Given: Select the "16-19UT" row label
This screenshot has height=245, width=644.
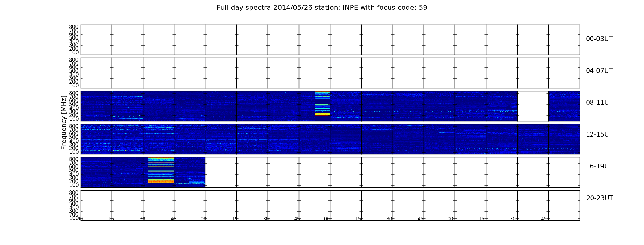Looking at the screenshot, I should tap(599, 166).
